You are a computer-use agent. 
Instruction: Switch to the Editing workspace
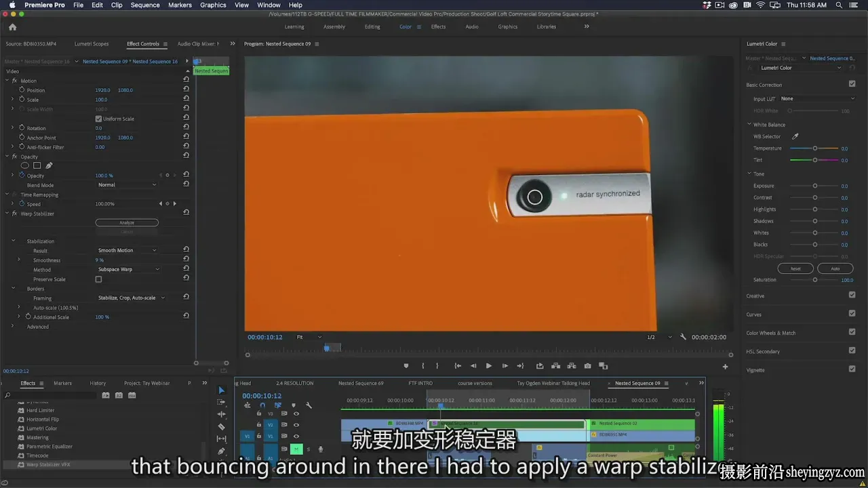point(372,27)
